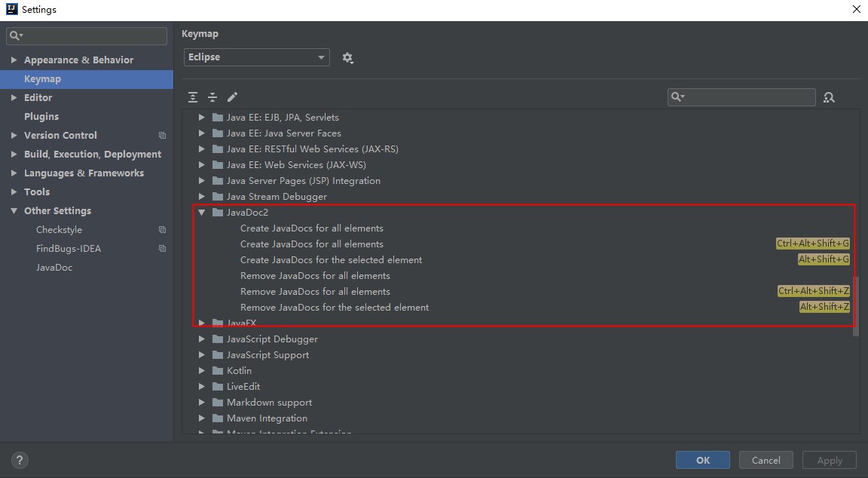The width and height of the screenshot is (868, 478).
Task: Expand the Kotlin folder node
Action: click(x=202, y=371)
